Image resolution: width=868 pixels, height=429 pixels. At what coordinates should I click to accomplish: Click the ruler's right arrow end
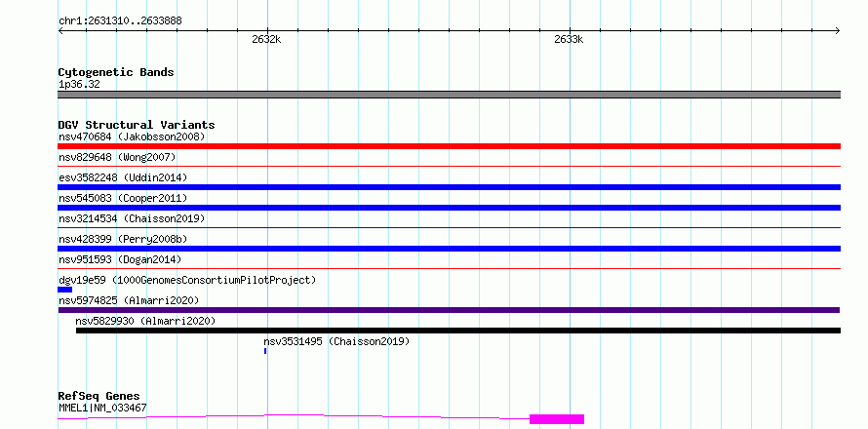[838, 31]
